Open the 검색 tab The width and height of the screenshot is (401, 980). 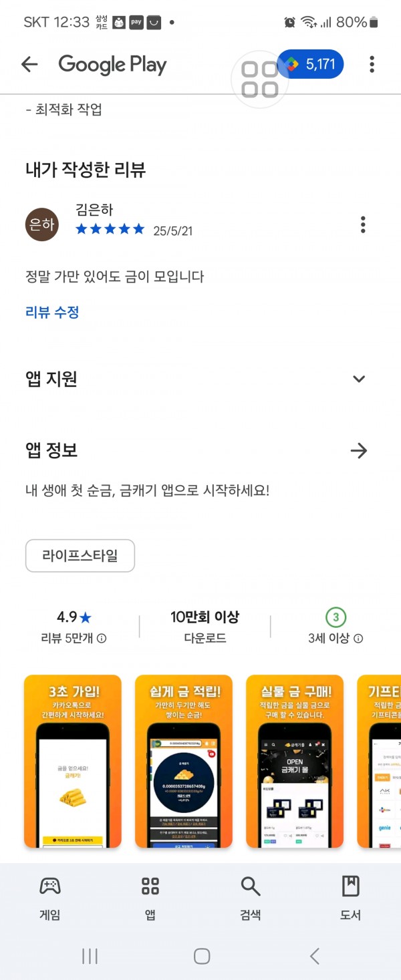tap(251, 899)
